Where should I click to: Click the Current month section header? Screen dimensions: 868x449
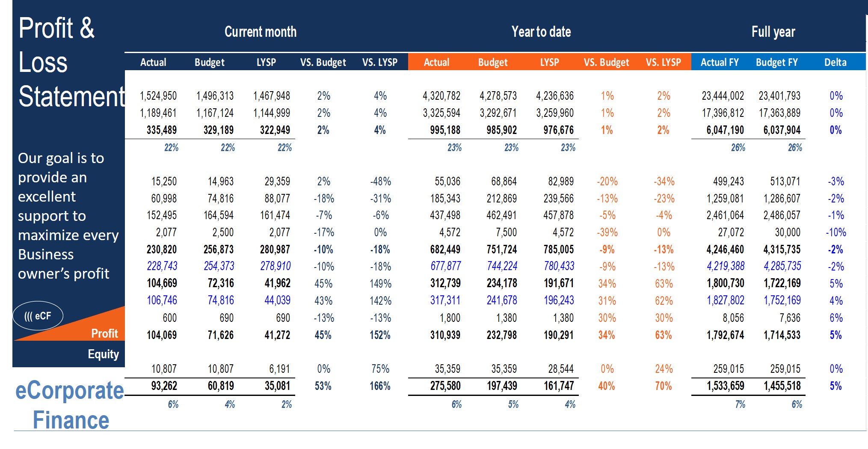coord(260,32)
